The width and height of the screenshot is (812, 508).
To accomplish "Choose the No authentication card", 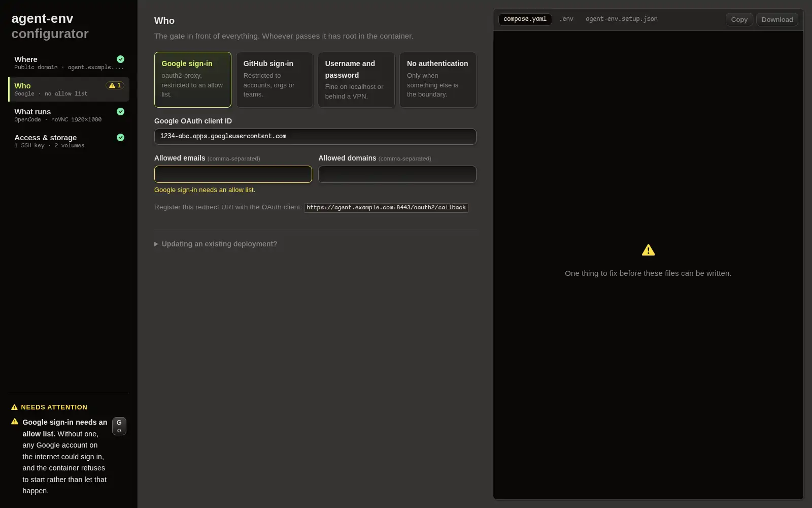I will point(437,80).
